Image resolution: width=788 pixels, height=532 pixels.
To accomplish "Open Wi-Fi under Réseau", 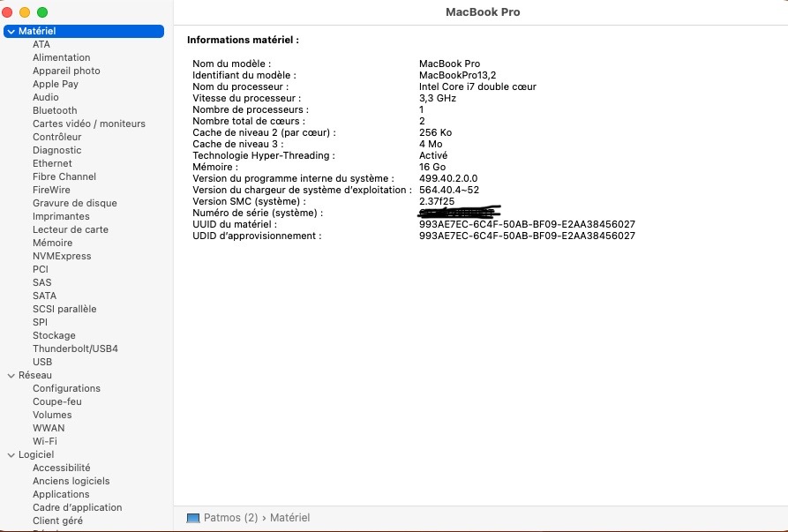I will click(45, 441).
